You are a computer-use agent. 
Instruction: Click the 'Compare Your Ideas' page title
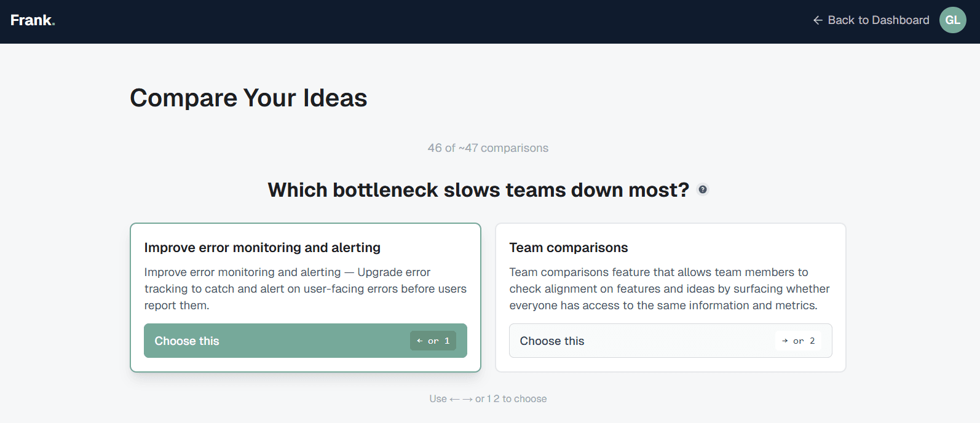(x=248, y=97)
